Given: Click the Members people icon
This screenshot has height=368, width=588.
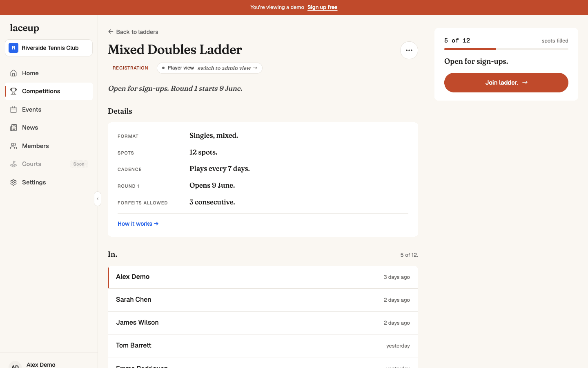Looking at the screenshot, I should tap(13, 146).
